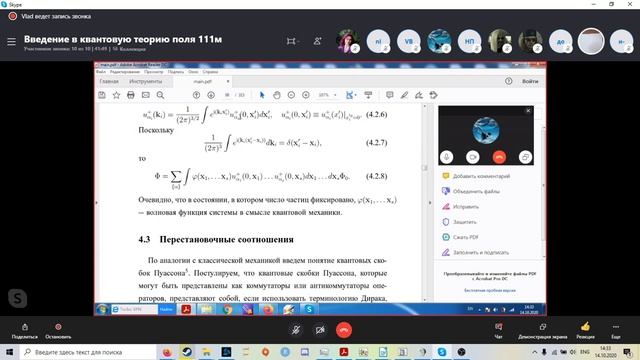
Task: Zoom in with plus circle
Action: pos(306,95)
